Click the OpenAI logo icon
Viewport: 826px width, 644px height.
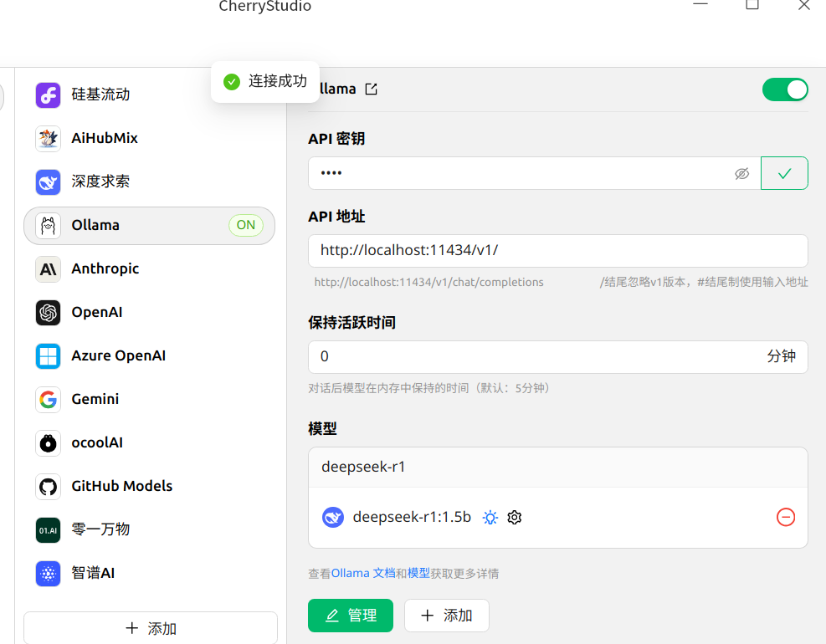click(48, 313)
